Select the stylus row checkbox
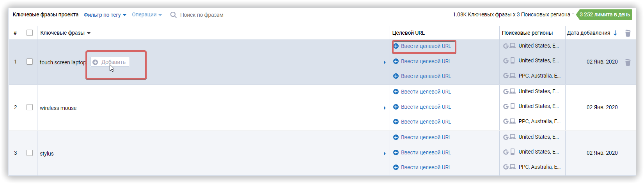This screenshot has width=644, height=184. pos(30,153)
